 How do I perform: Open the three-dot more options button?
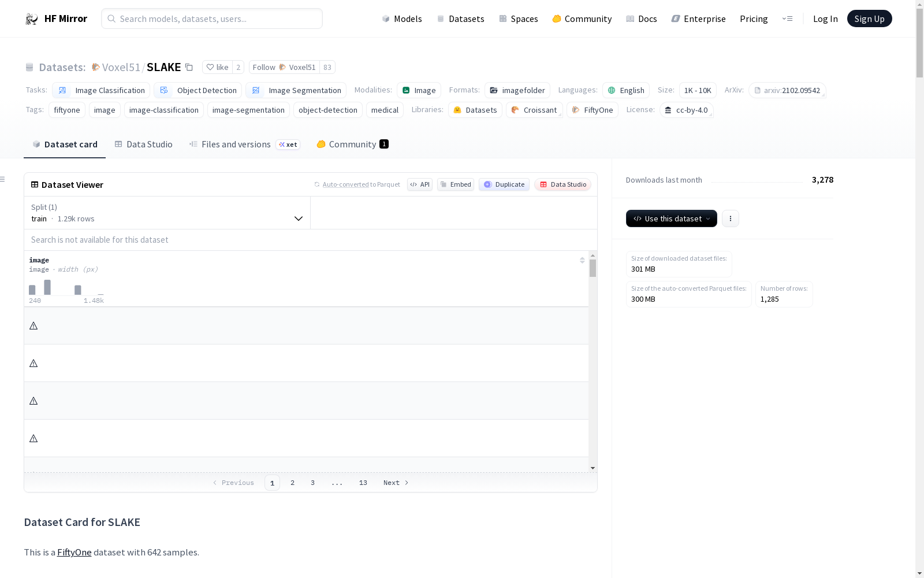(731, 218)
